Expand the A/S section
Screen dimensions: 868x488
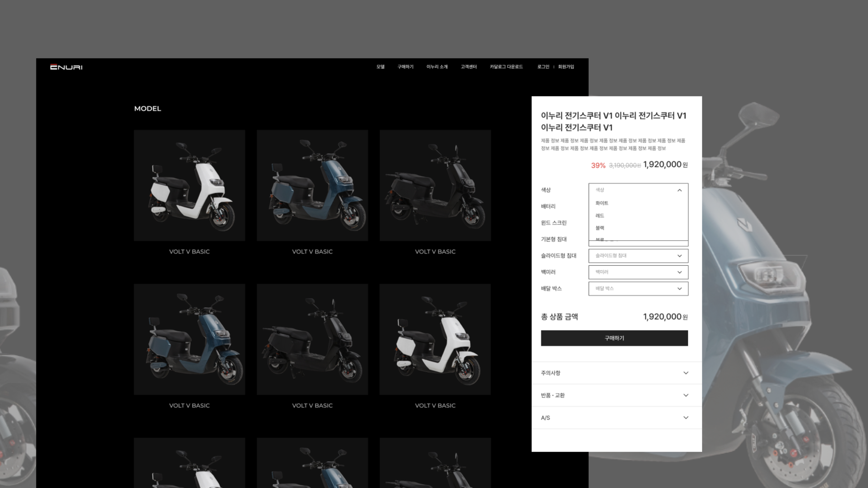[x=617, y=418]
